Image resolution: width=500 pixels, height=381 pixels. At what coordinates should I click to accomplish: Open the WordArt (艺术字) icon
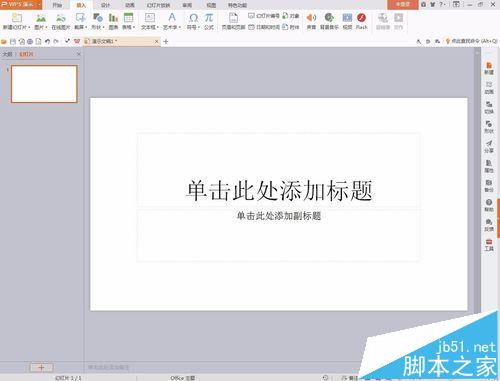click(x=172, y=17)
